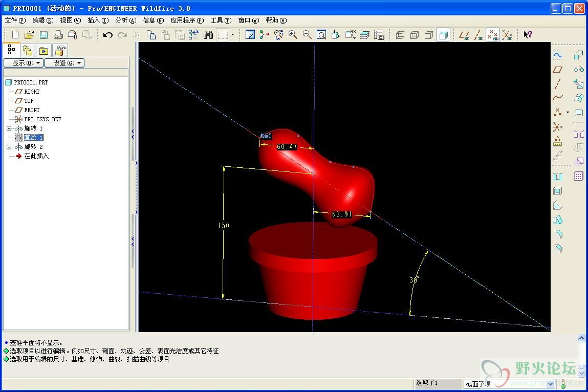Toggle coordinate systems display
The image size is (588, 392).
coord(507,35)
